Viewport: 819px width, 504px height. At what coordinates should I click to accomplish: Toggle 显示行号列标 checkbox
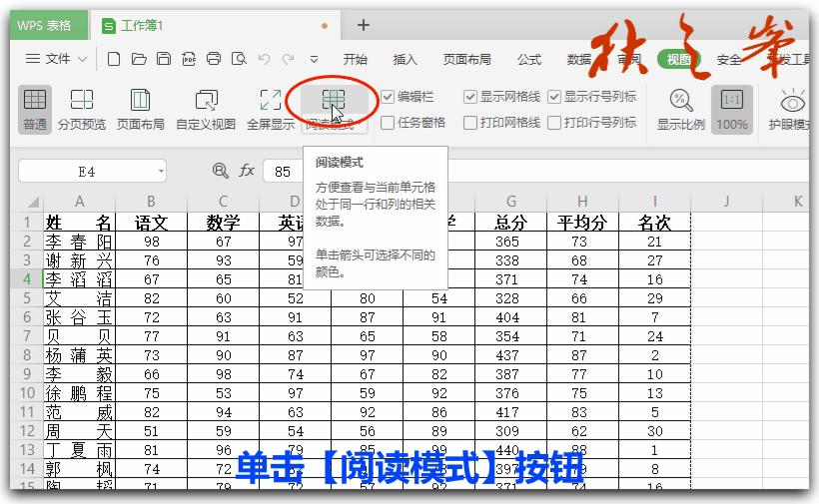554,97
